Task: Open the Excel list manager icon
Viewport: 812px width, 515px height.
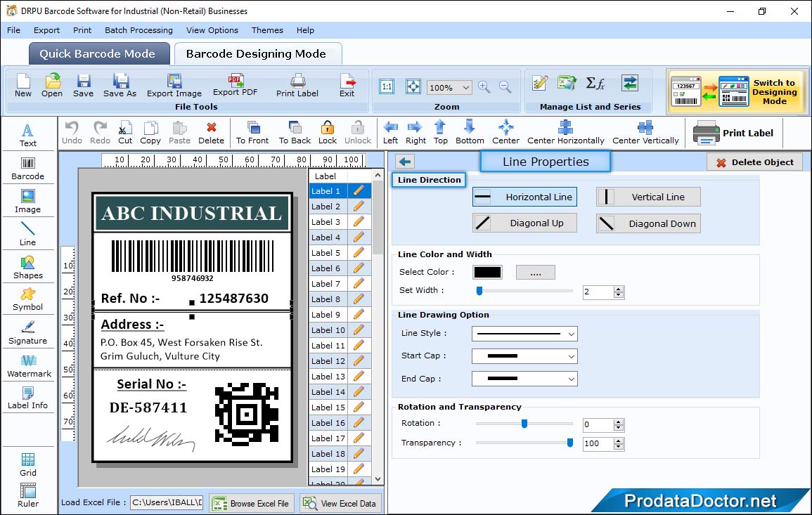Action: [x=567, y=84]
